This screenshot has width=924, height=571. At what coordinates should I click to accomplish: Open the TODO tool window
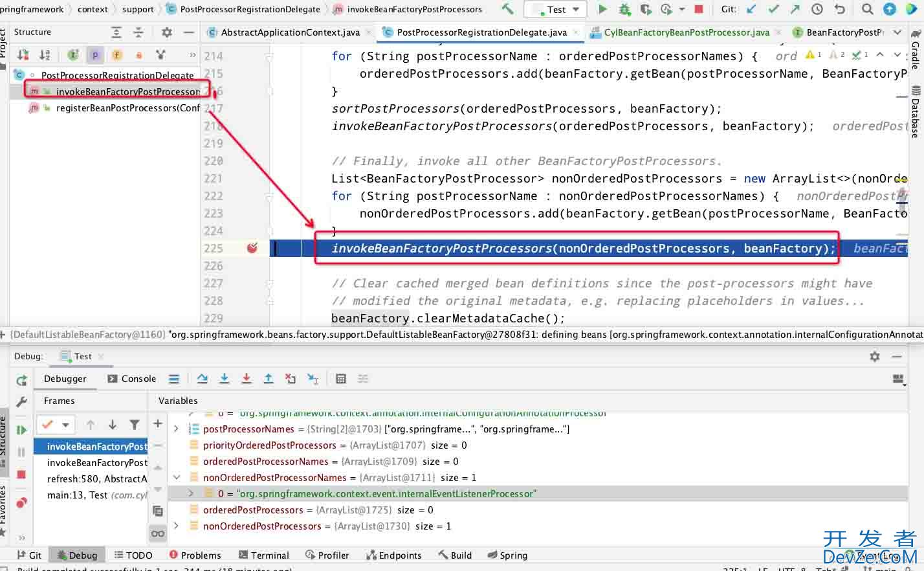click(133, 555)
